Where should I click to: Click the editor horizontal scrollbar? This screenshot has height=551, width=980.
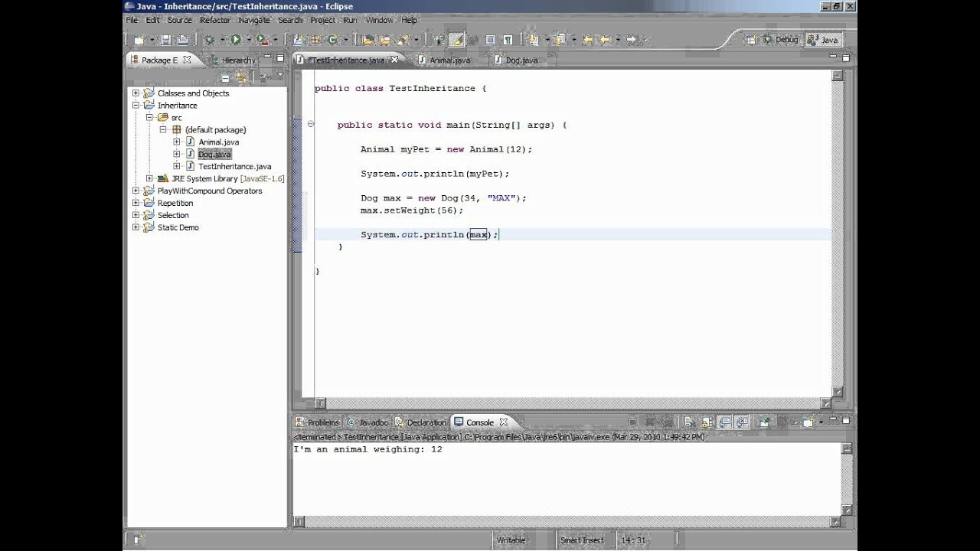click(x=572, y=403)
